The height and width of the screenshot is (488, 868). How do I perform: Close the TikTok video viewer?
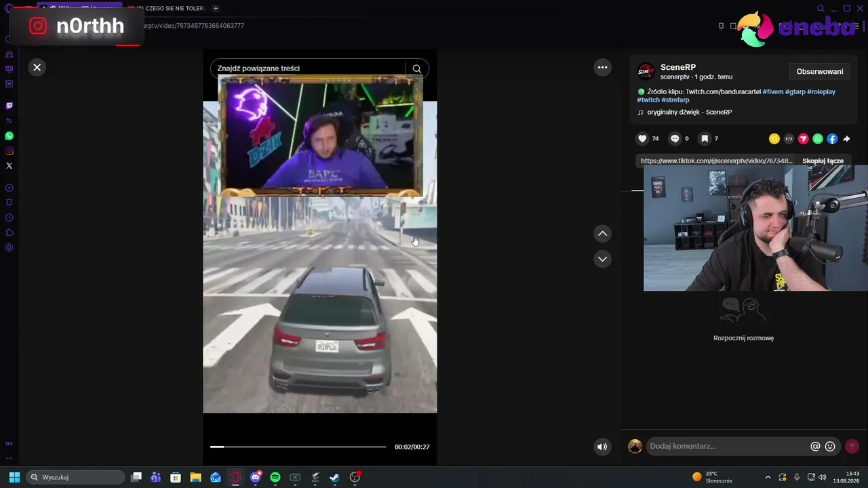click(37, 67)
